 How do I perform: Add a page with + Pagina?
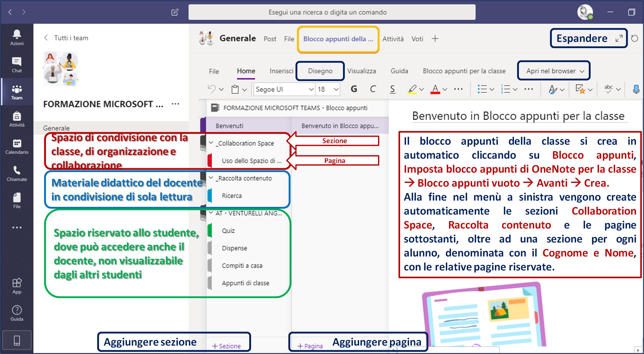click(310, 346)
